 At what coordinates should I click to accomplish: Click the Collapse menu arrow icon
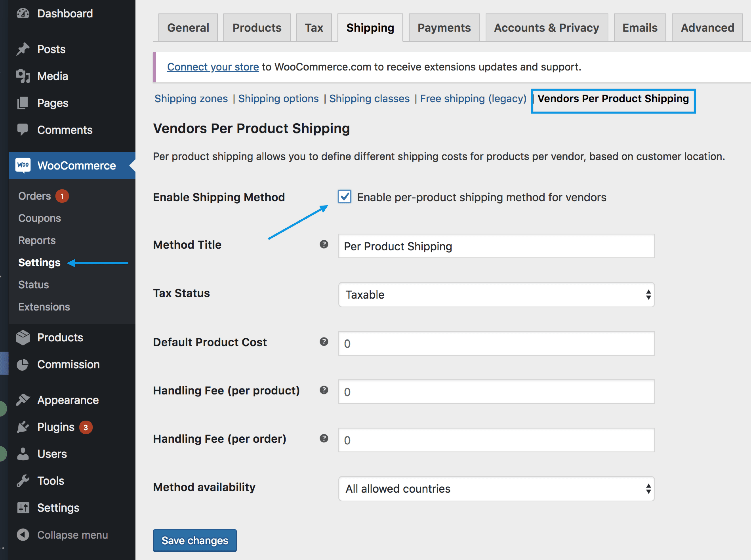pyautogui.click(x=23, y=535)
